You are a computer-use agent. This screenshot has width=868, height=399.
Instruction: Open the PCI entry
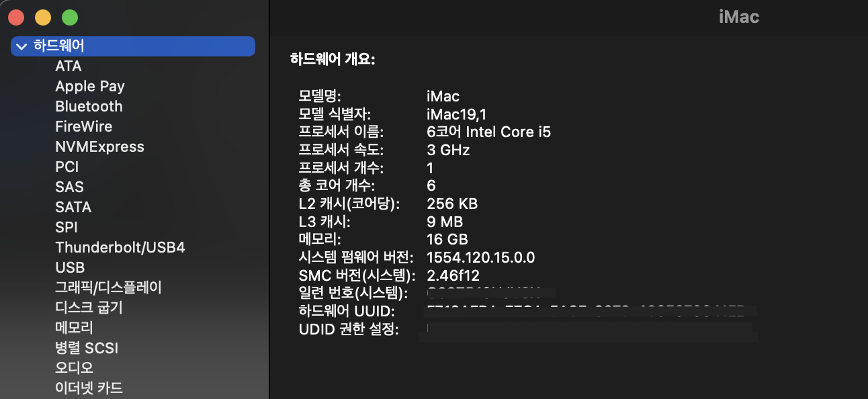click(x=67, y=167)
